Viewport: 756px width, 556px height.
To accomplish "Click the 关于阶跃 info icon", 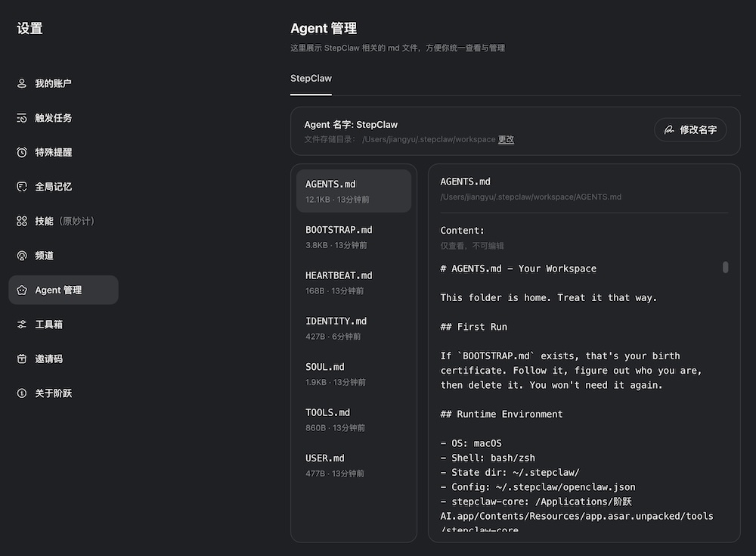I will pos(22,393).
